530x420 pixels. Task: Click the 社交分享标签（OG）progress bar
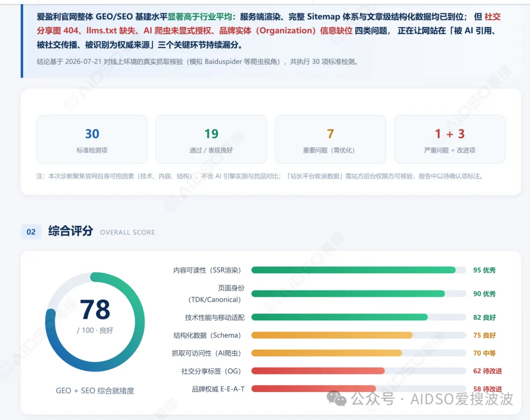coord(359,371)
